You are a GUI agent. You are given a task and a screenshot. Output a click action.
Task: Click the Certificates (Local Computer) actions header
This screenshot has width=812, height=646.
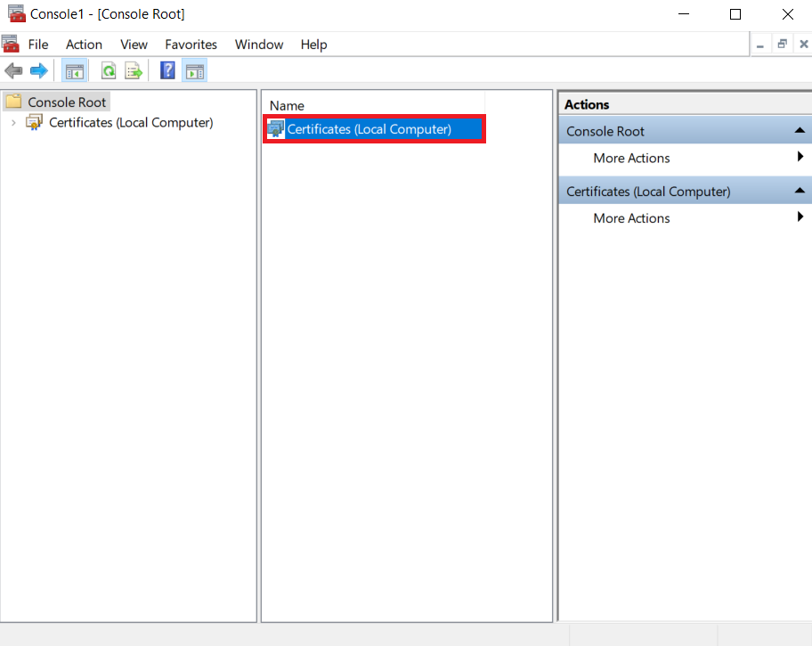(x=685, y=191)
